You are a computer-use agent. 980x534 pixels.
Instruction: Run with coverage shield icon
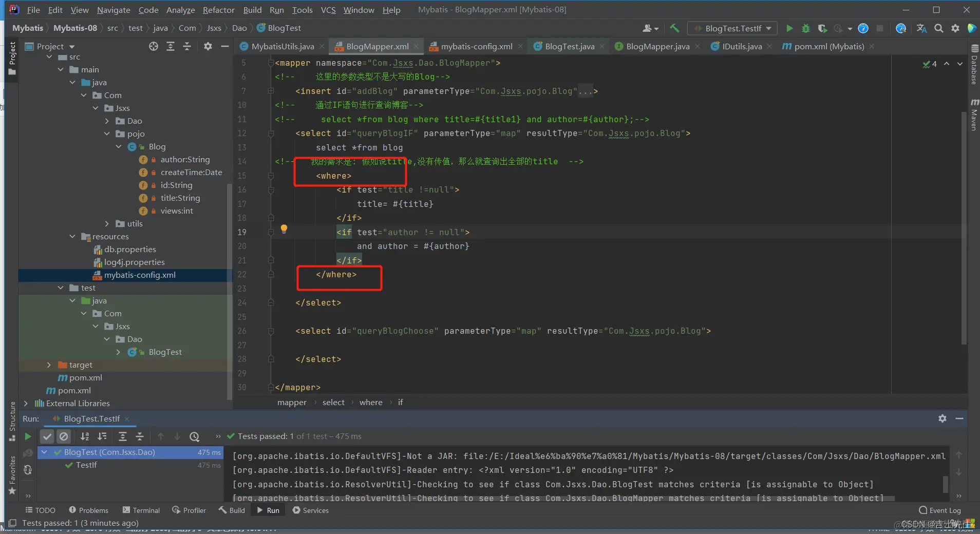[x=822, y=28]
